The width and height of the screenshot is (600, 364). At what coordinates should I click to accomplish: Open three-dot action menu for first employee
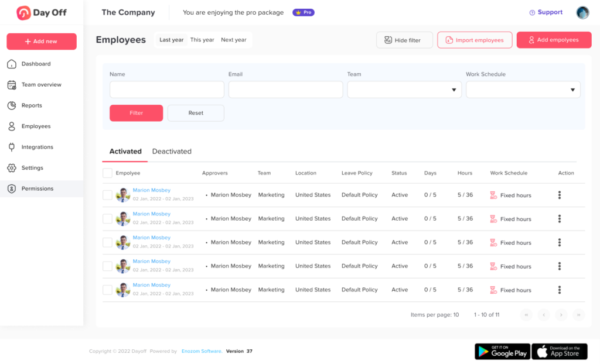point(560,195)
